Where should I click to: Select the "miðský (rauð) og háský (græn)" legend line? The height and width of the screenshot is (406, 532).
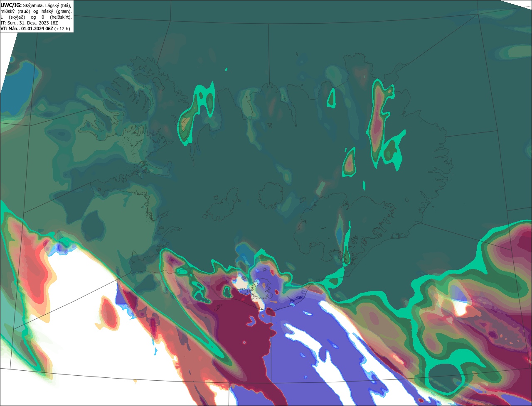(x=36, y=11)
